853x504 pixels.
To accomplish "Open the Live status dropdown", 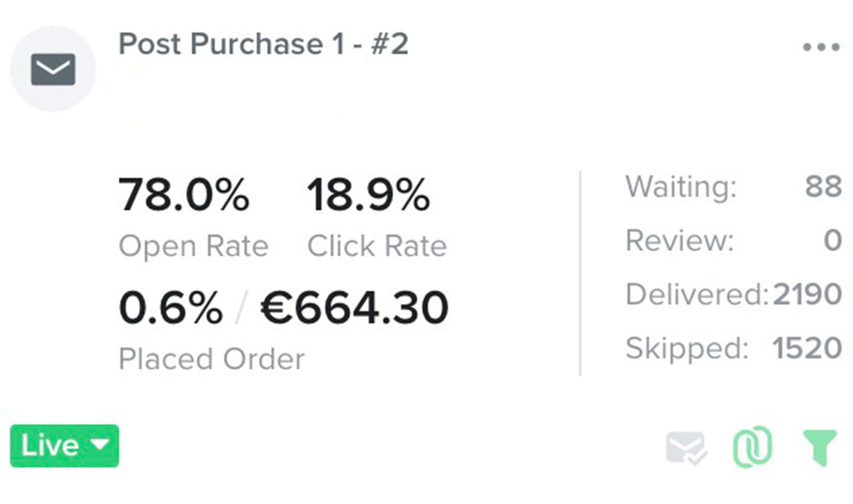I will pyautogui.click(x=65, y=445).
